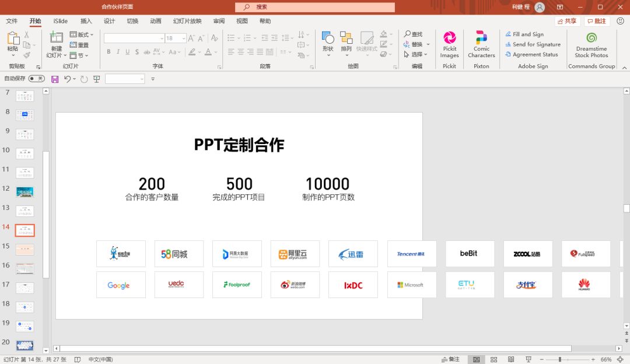The width and height of the screenshot is (630, 364).
Task: Open the 版式 layout dropdown
Action: click(82, 34)
